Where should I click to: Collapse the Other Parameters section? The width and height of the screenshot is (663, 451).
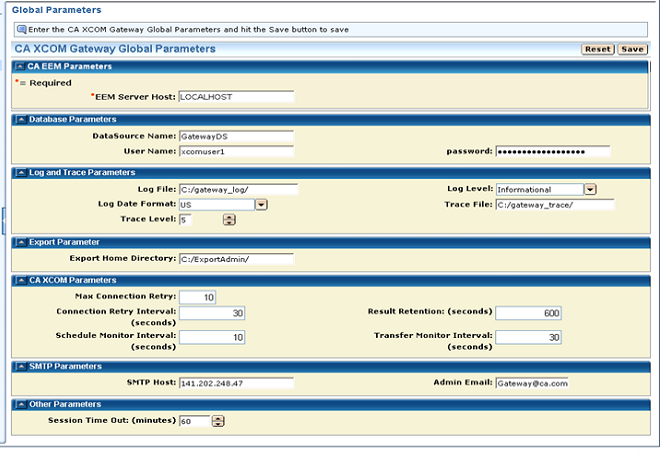point(21,405)
